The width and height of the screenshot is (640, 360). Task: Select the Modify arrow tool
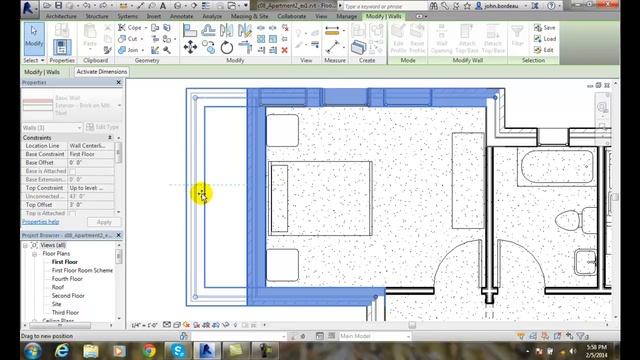coord(34,39)
